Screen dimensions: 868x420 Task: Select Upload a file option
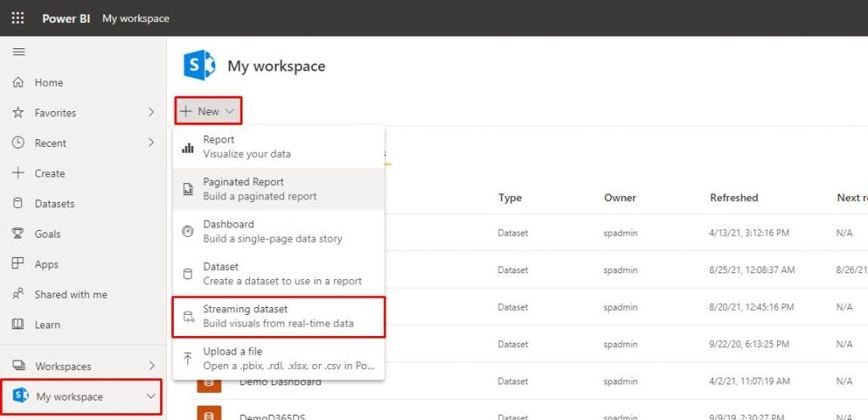click(x=278, y=359)
